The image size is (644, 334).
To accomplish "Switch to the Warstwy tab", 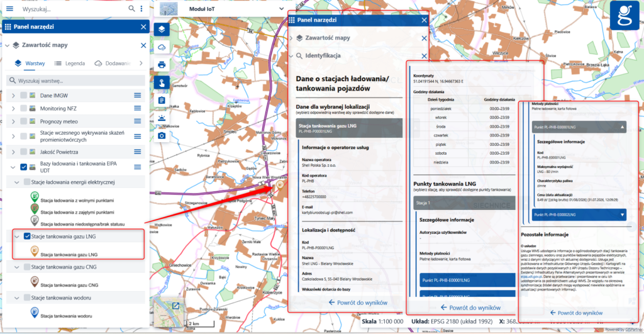I will pyautogui.click(x=30, y=64).
